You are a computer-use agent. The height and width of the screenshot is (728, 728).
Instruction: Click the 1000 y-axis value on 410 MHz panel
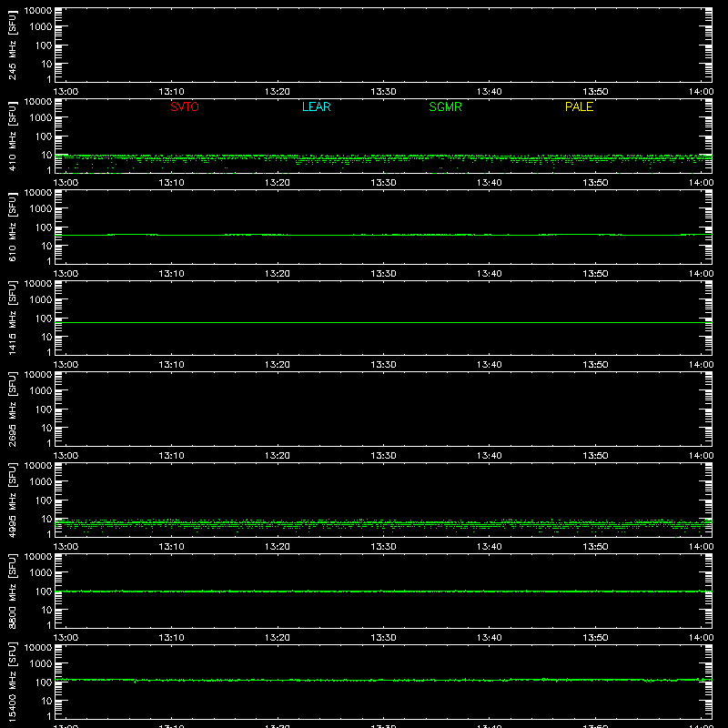[x=41, y=118]
